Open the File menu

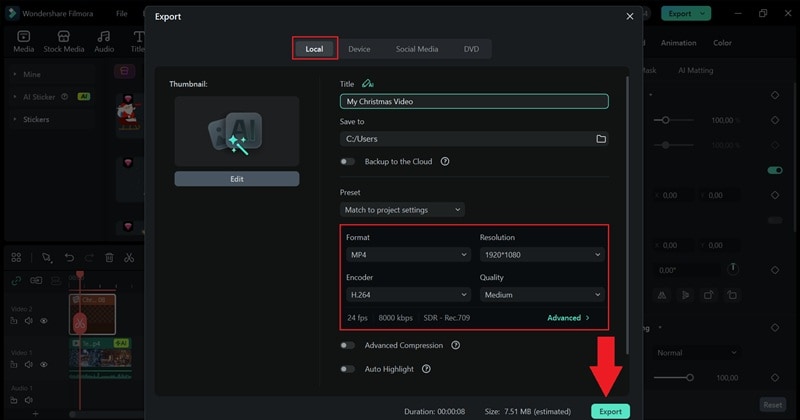pos(121,14)
